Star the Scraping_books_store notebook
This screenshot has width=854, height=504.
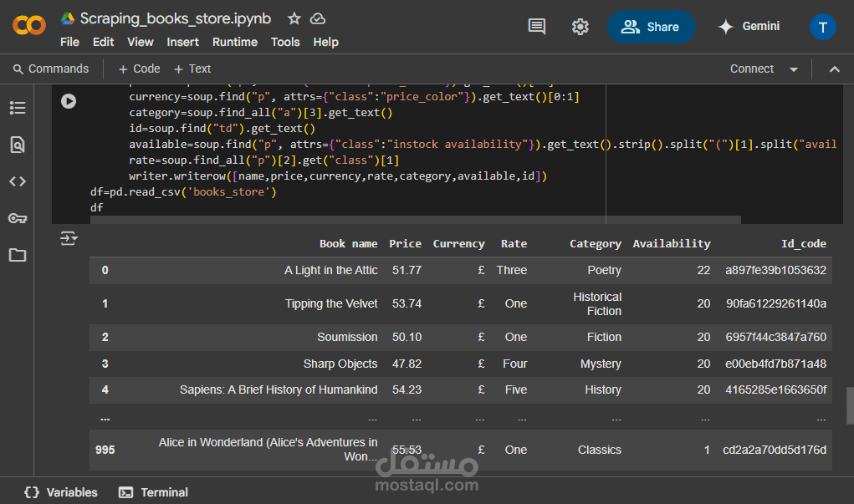pos(294,18)
